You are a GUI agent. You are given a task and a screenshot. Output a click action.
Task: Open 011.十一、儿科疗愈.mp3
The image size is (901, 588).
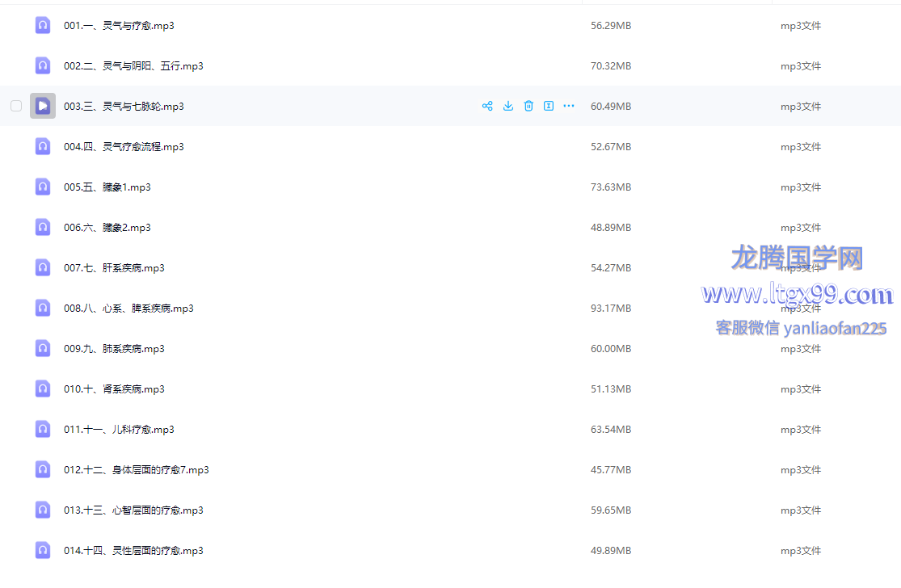[x=119, y=430]
